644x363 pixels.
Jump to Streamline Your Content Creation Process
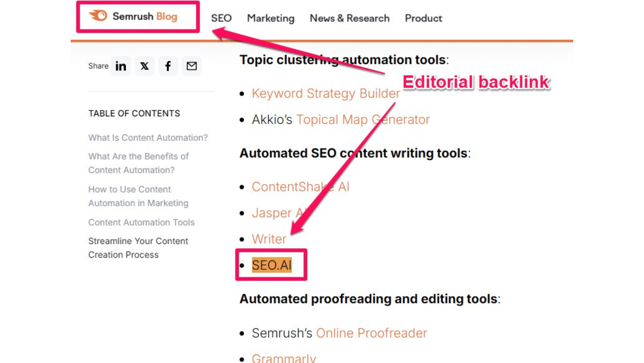(138, 248)
